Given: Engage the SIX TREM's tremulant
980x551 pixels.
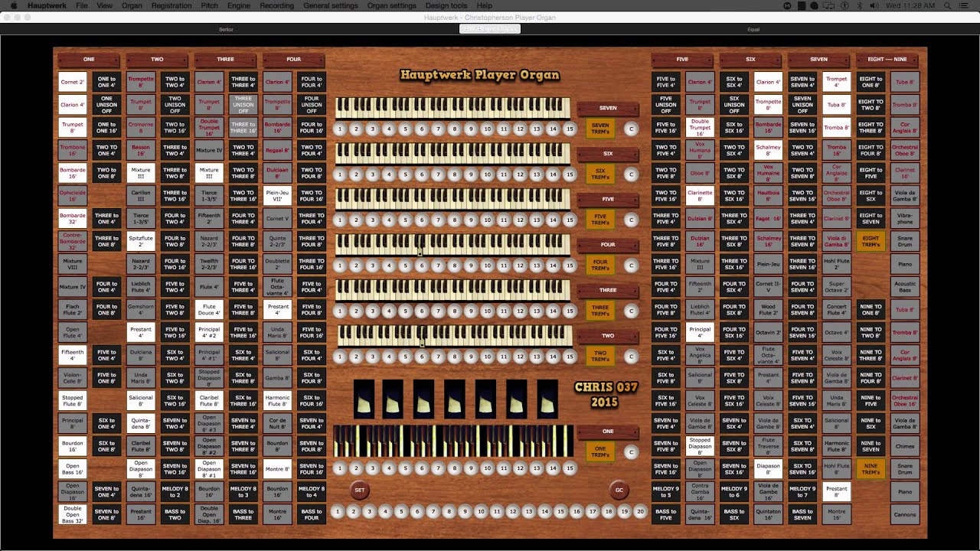Looking at the screenshot, I should click(x=600, y=174).
